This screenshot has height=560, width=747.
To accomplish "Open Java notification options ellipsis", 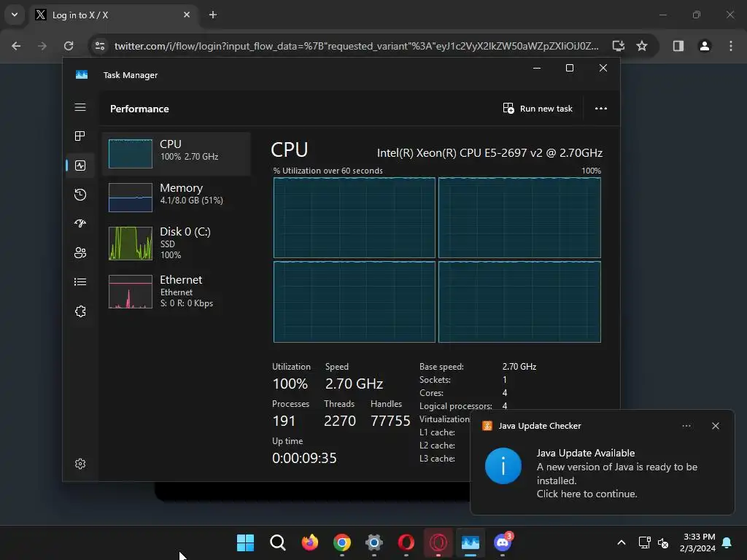I will [686, 426].
